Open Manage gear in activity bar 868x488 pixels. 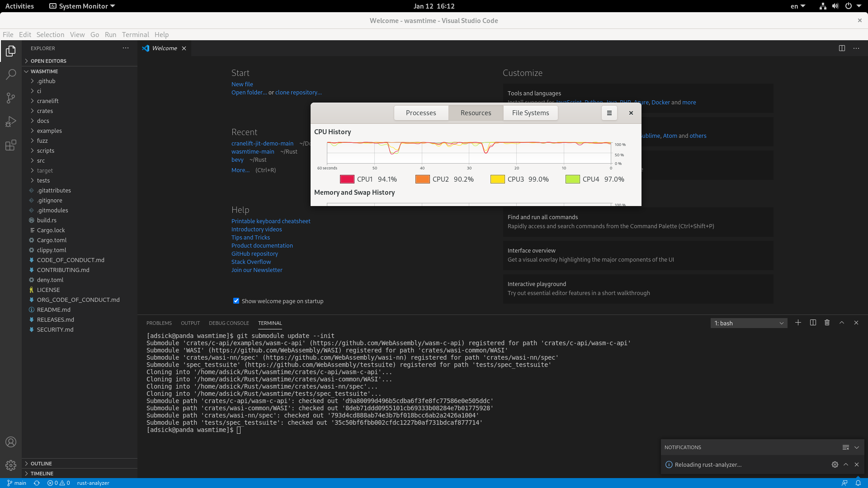point(11,465)
